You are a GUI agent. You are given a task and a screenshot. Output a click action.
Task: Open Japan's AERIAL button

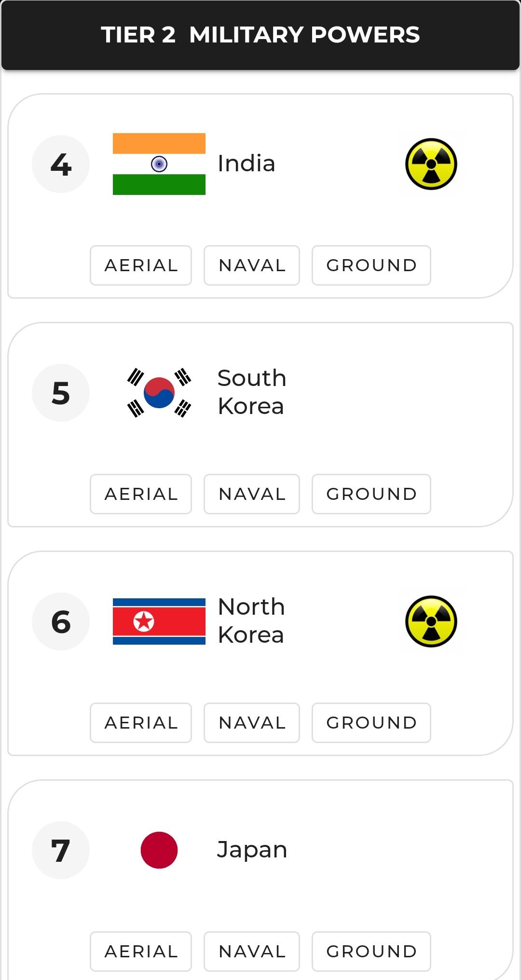(x=141, y=952)
